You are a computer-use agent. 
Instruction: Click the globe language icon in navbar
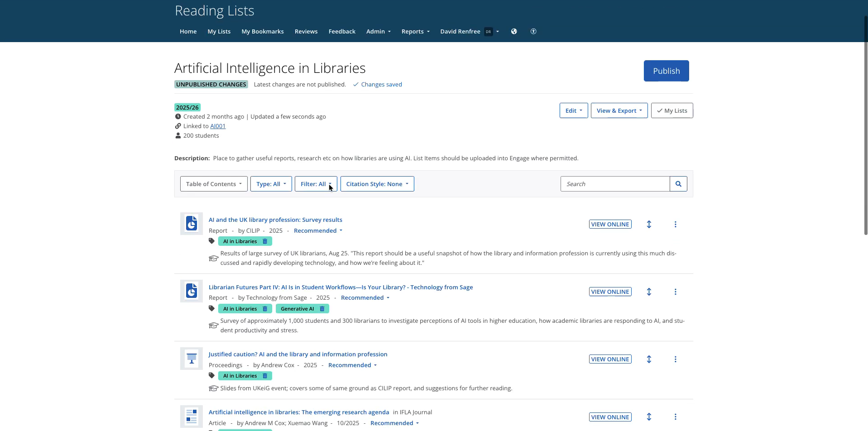(x=514, y=31)
